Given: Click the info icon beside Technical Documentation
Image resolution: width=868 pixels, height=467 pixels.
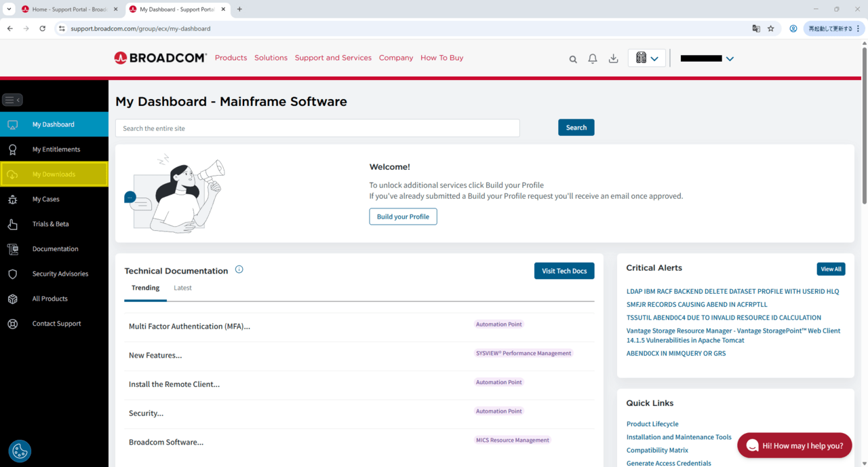Looking at the screenshot, I should click(239, 269).
